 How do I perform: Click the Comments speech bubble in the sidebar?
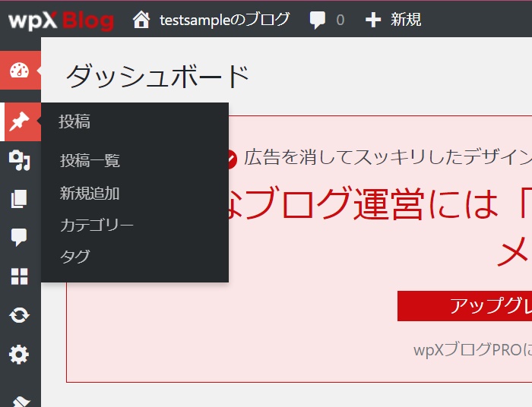point(19,238)
